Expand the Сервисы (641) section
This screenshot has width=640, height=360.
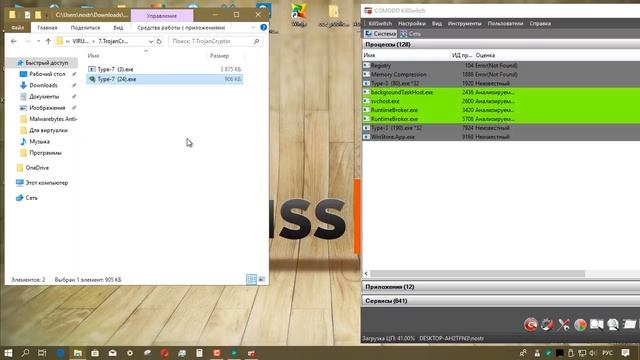coord(501,301)
